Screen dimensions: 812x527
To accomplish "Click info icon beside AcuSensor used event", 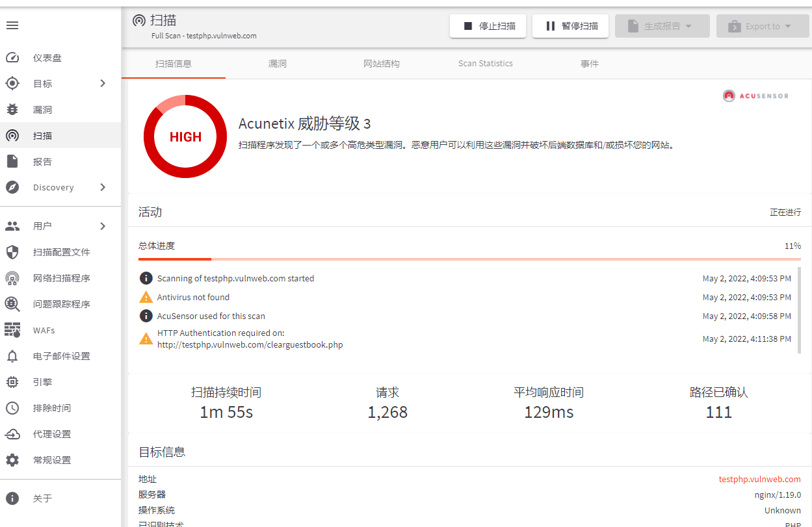I will [146, 316].
